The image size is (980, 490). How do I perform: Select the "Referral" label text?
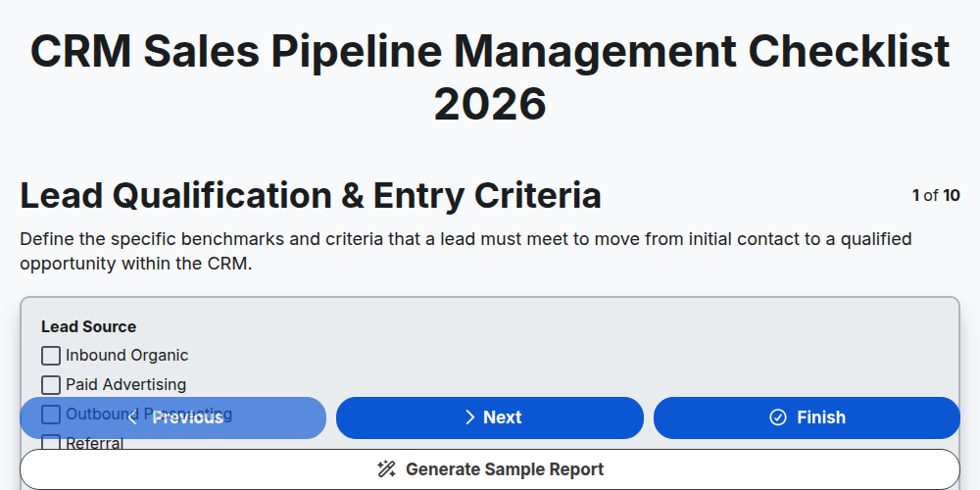95,443
